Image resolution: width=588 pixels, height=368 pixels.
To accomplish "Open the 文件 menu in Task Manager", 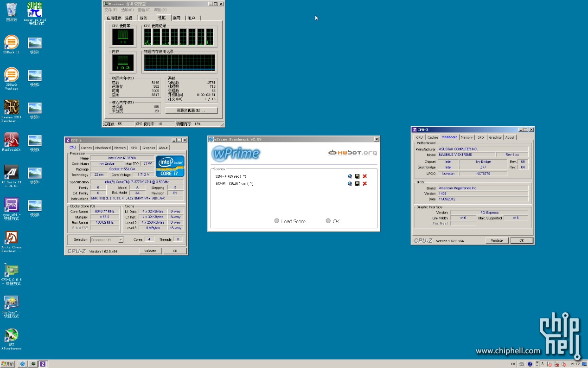I will (x=110, y=10).
